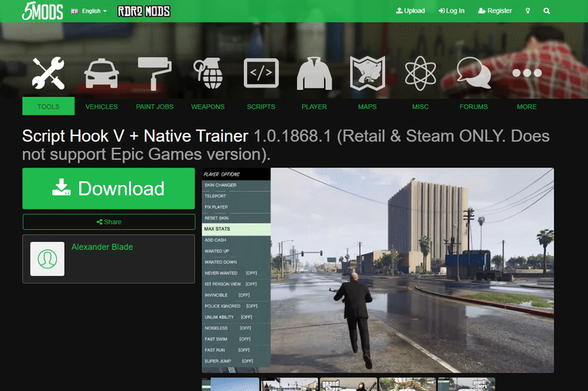Click the main gameplay screenshot
Screen dimensions: 588x391
pyautogui.click(x=378, y=270)
